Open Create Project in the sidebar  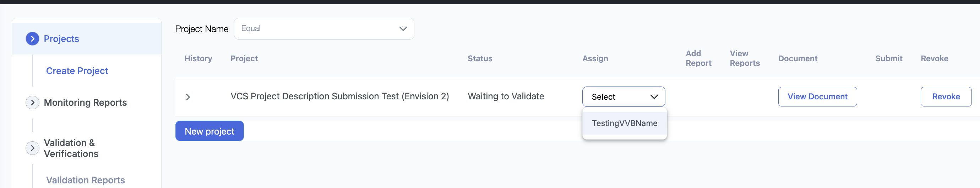pos(77,71)
